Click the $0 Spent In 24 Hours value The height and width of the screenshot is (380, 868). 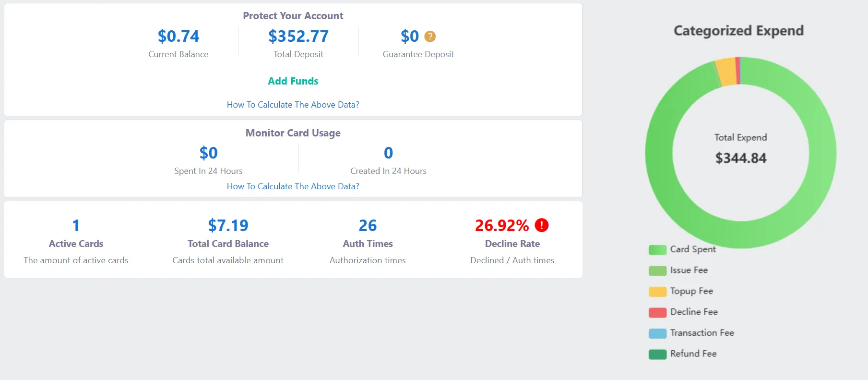[208, 153]
